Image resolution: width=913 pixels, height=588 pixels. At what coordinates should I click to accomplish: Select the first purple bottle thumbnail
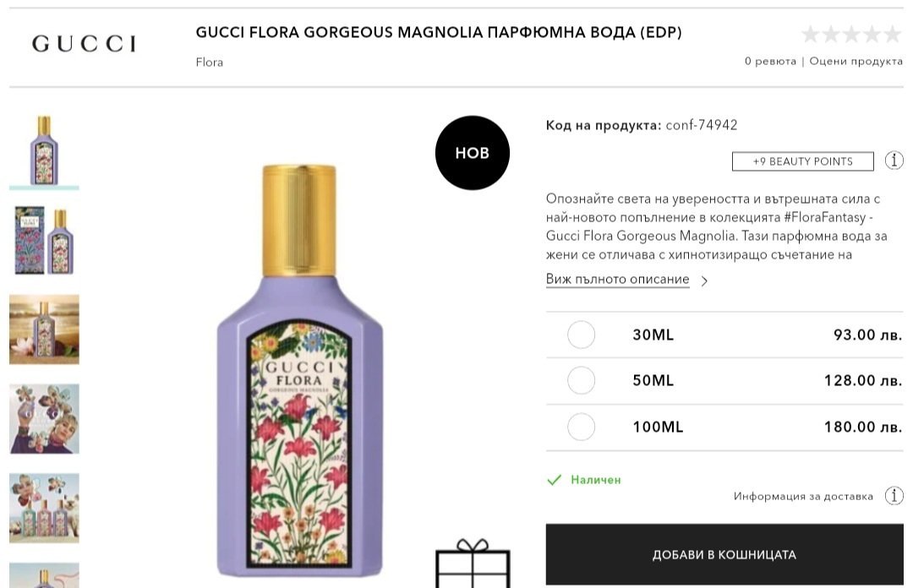click(x=44, y=150)
